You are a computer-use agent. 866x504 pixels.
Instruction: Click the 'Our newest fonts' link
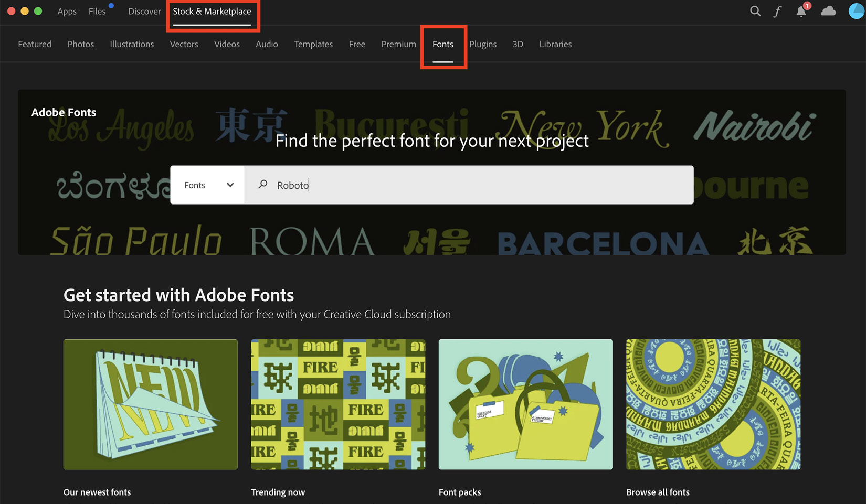tap(97, 492)
